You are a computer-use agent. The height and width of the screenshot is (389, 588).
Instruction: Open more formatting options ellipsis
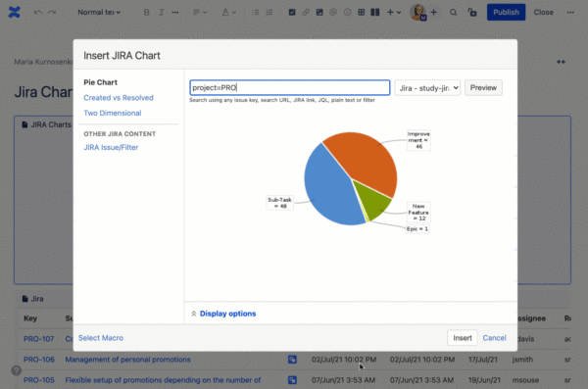coord(175,13)
